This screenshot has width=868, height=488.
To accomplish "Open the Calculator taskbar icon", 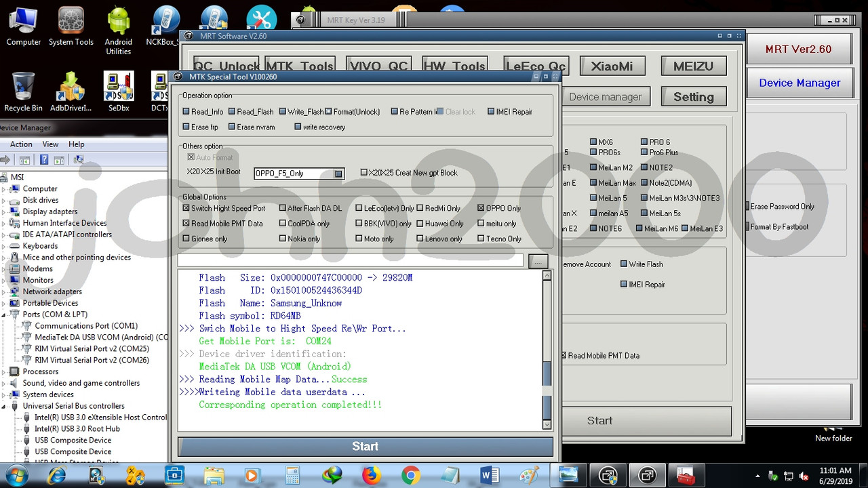I will [292, 476].
